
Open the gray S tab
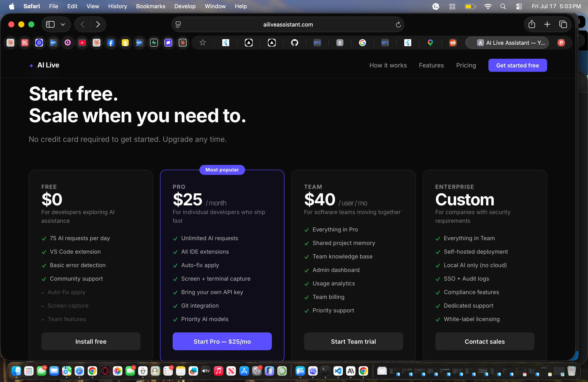tap(340, 43)
